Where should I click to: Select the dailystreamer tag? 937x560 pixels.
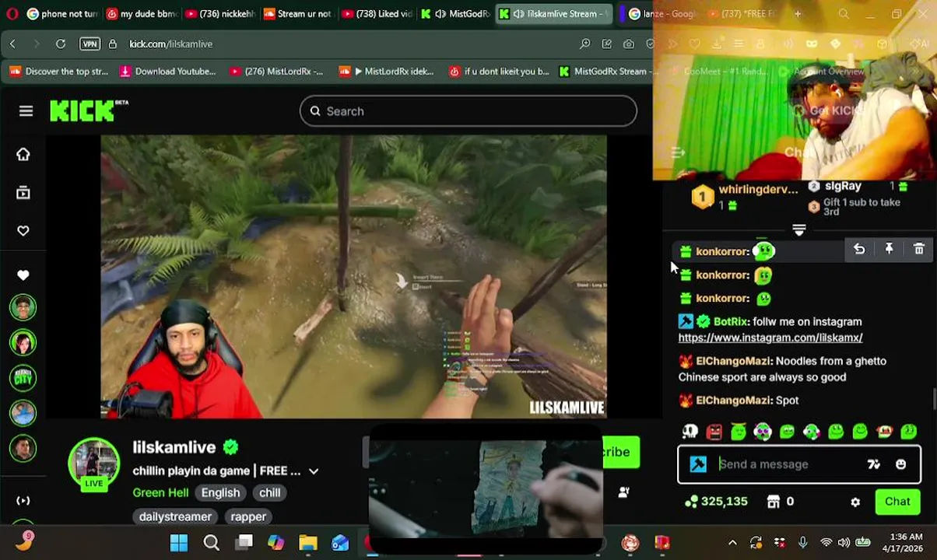click(x=175, y=516)
